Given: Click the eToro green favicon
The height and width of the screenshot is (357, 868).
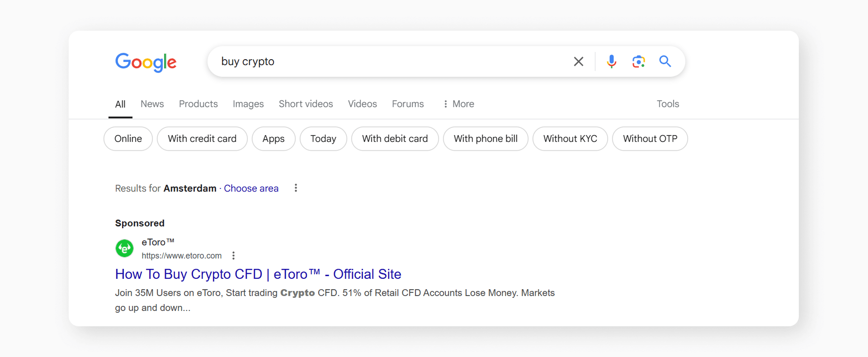Looking at the screenshot, I should [x=124, y=248].
